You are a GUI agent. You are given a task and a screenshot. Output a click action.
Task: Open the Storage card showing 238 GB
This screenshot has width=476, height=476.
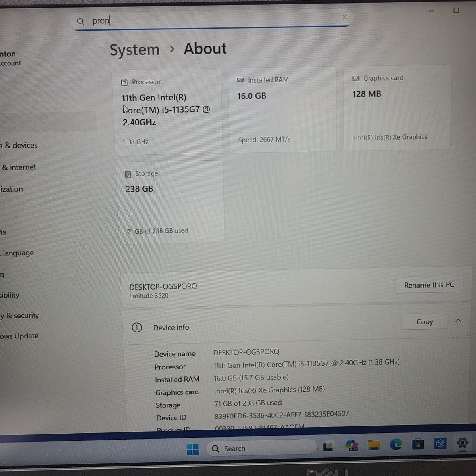170,202
